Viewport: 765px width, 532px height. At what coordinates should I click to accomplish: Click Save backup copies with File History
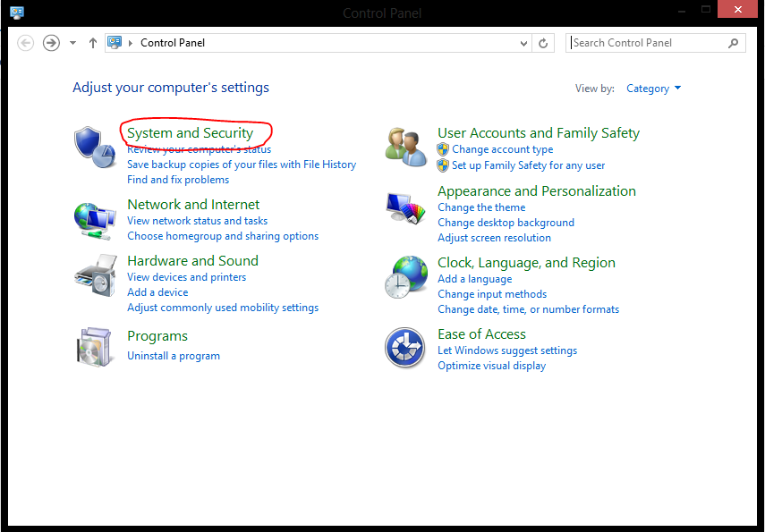242,165
